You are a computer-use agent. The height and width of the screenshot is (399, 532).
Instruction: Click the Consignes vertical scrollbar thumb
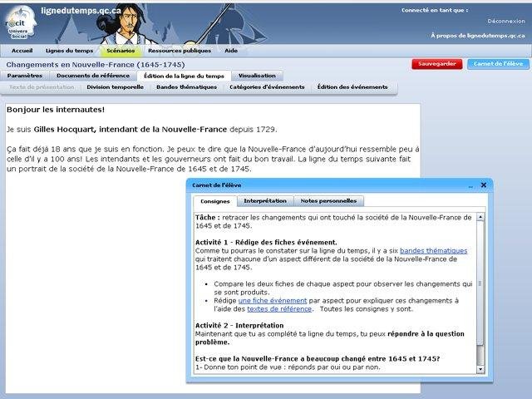click(x=480, y=283)
